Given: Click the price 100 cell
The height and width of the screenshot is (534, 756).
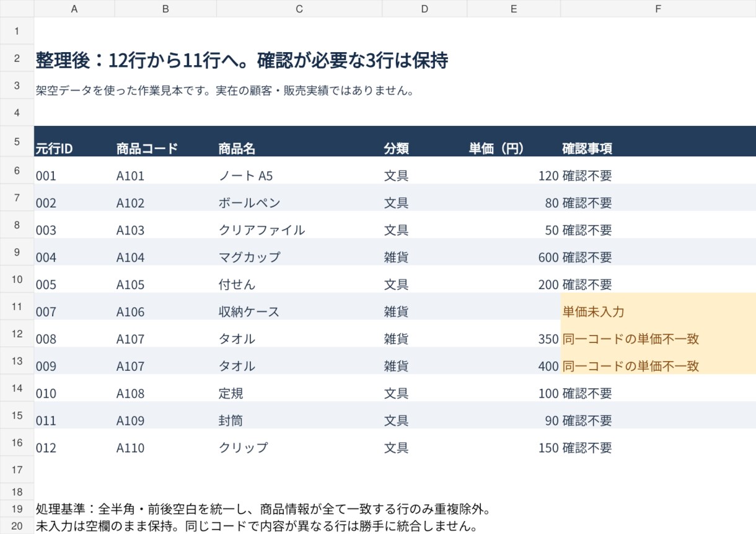Looking at the screenshot, I should pyautogui.click(x=514, y=388).
